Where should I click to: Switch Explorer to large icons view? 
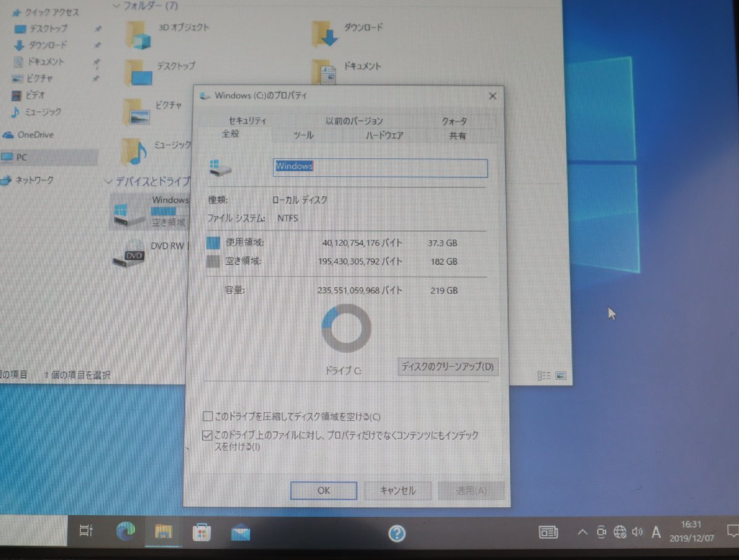point(561,375)
